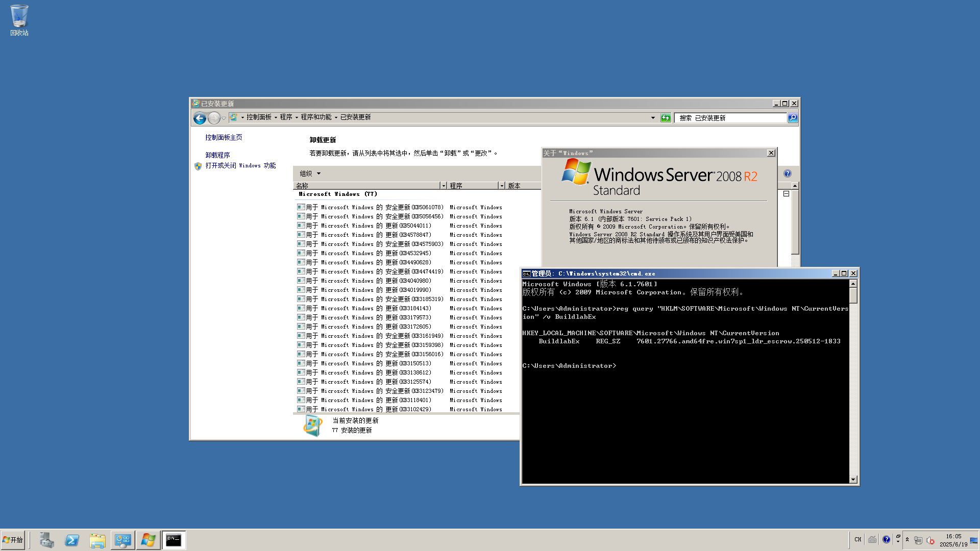Open the 程序 column filter dropdown arrow
Viewport: 980px width, 551px height.
[x=502, y=186]
